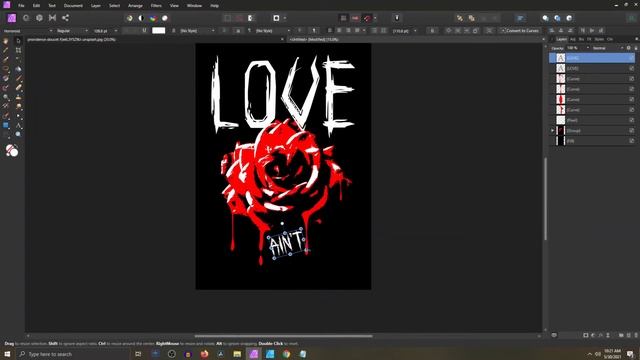Open the Filters menu
Image resolution: width=640 pixels, height=360 pixels.
click(x=156, y=6)
